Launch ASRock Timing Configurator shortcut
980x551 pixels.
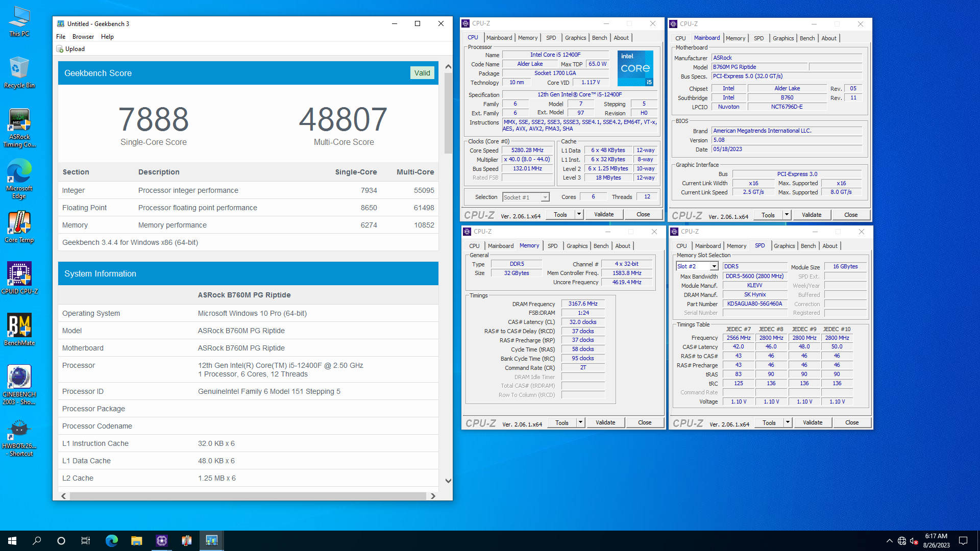click(19, 128)
